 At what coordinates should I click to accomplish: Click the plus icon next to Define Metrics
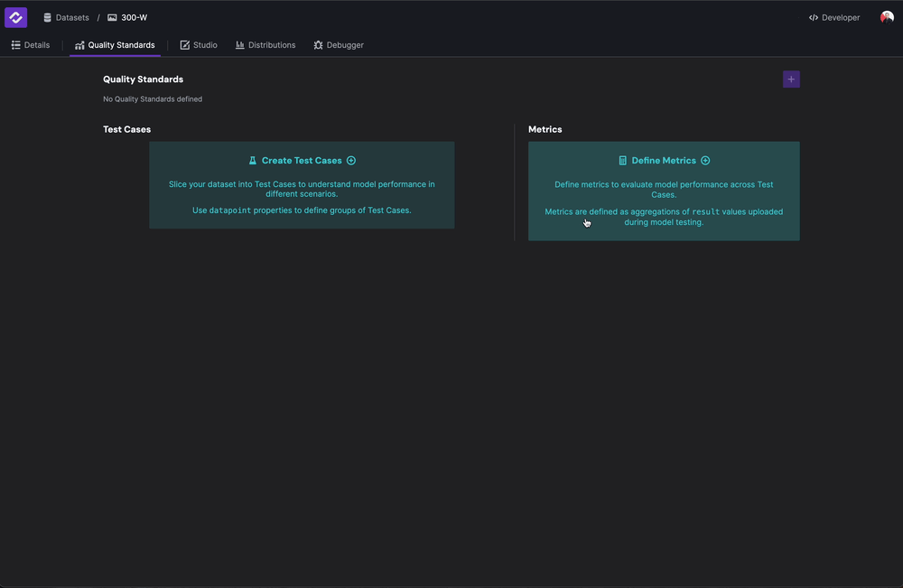click(x=704, y=160)
